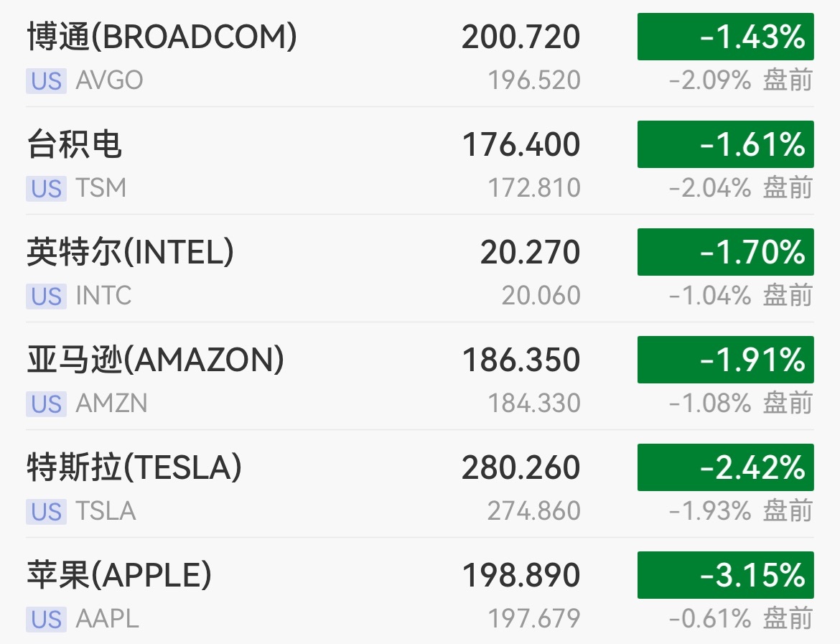Open the 苹果(APPLE) stock name
Viewport: 840px width, 644px height.
point(119,575)
